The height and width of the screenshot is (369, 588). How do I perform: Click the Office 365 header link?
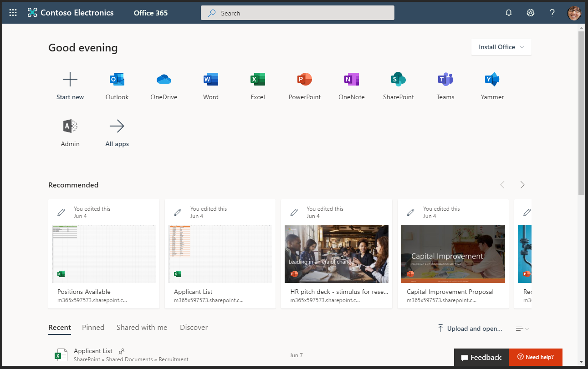151,13
